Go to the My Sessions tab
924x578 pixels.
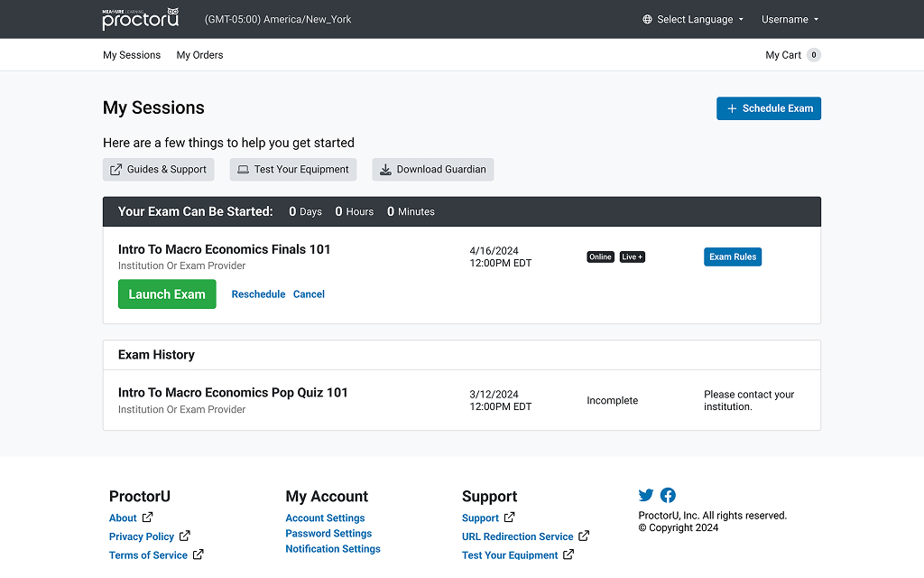[x=132, y=55]
